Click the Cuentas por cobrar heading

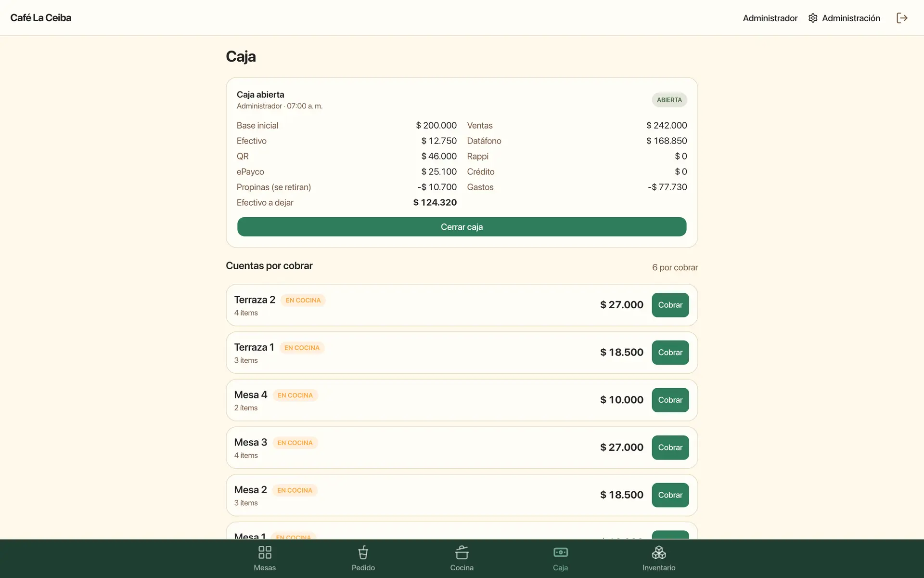(x=269, y=266)
